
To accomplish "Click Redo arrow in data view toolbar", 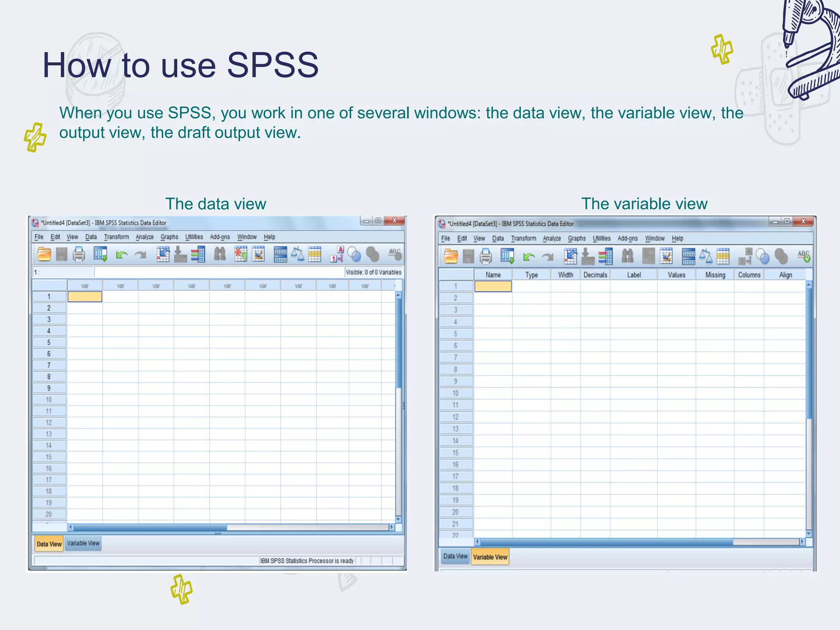I will (x=141, y=255).
